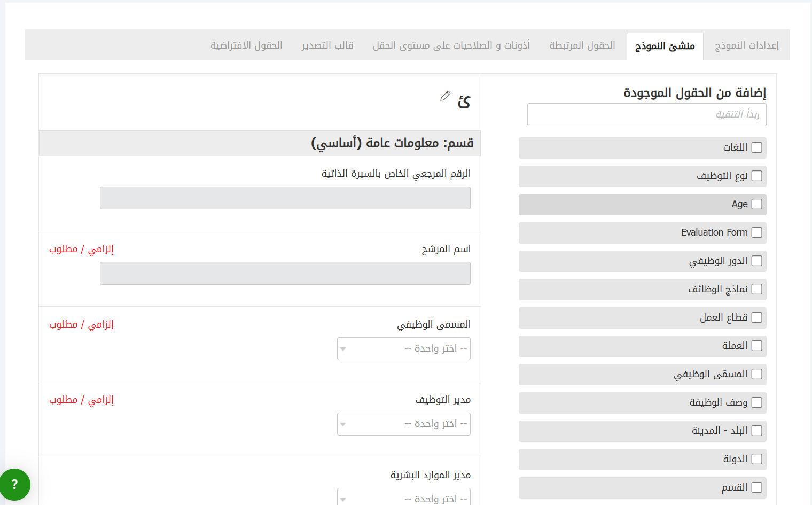Check the اللغات field checkbox
The height and width of the screenshot is (505, 812).
tap(756, 147)
